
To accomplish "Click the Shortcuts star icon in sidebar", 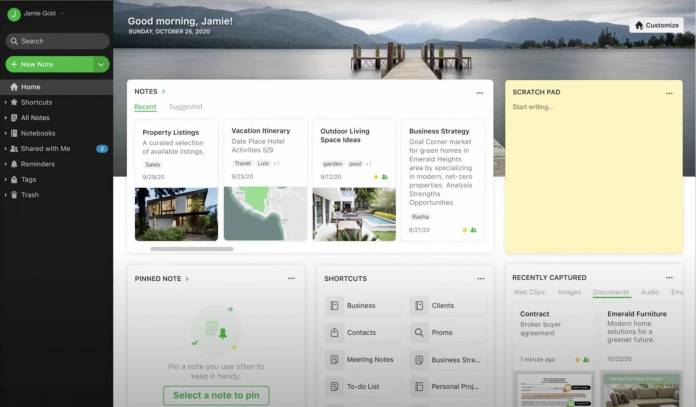I will pyautogui.click(x=14, y=102).
